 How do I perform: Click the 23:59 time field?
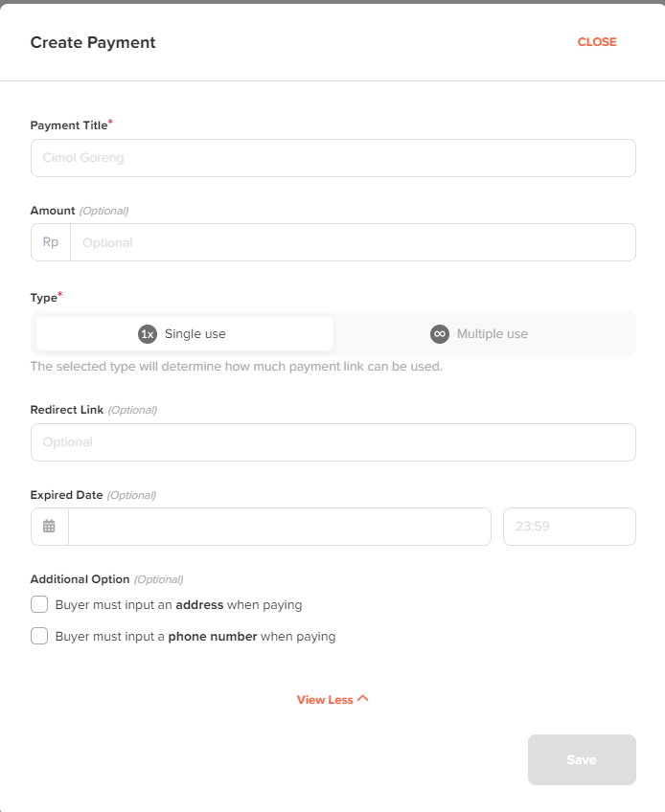tap(569, 526)
